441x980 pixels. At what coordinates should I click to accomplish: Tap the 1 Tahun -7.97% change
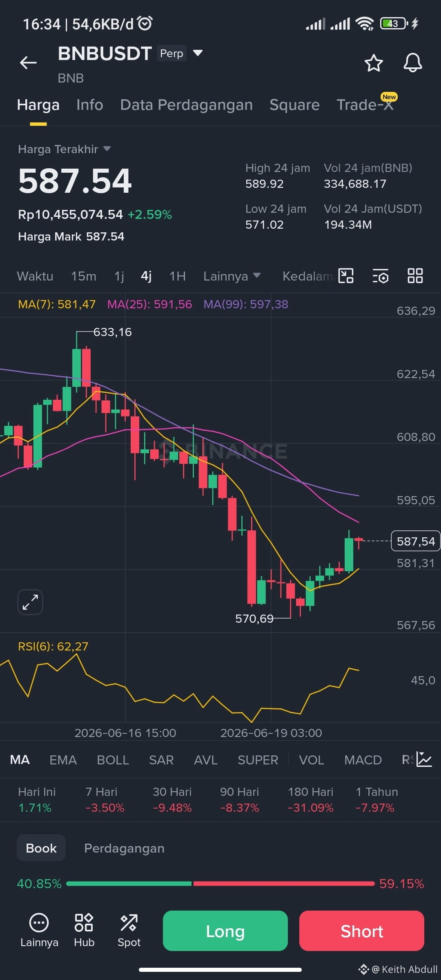click(x=376, y=800)
